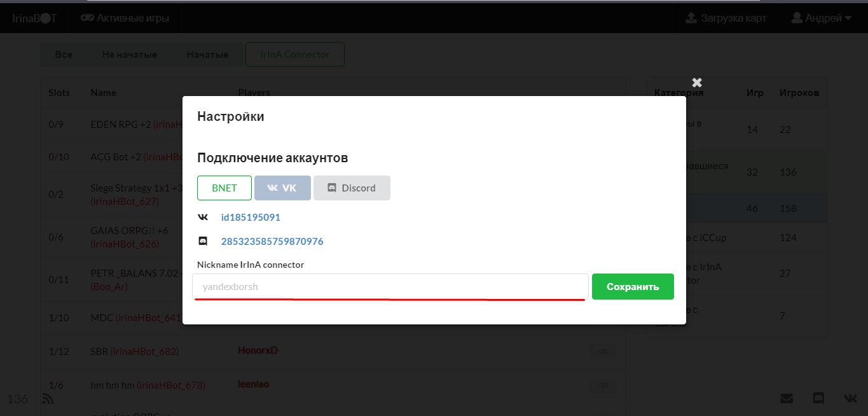
Task: Click the EDEN RPG +2 game row
Action: [x=333, y=124]
